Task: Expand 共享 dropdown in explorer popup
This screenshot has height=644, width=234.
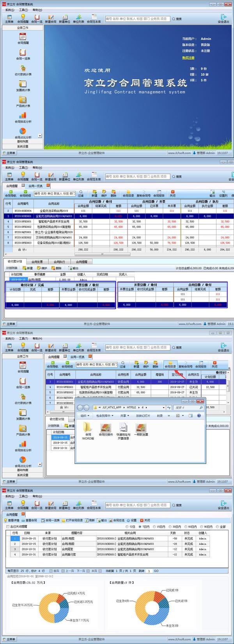Action: pyautogui.click(x=124, y=416)
